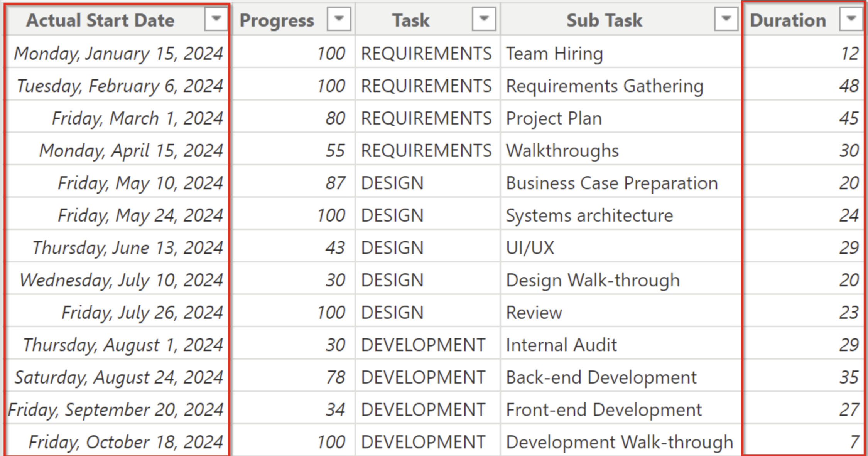
Task: Open the Sub Task column filter dropdown
Action: pos(726,19)
